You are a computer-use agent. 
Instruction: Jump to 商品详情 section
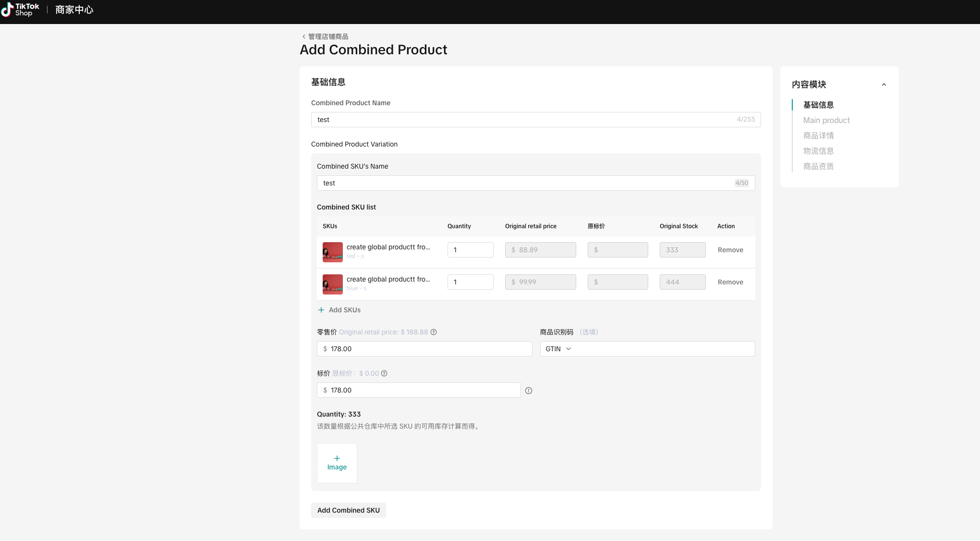pos(818,135)
